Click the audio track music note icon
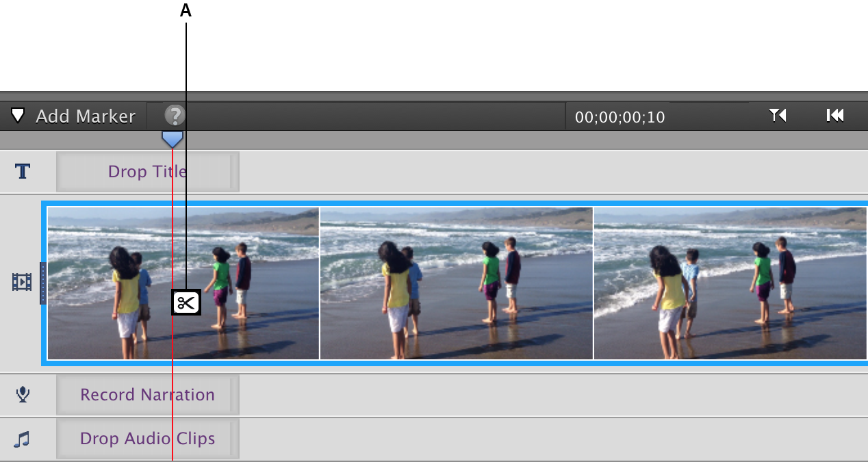Screen dimensions: 868x462 pyautogui.click(x=21, y=438)
